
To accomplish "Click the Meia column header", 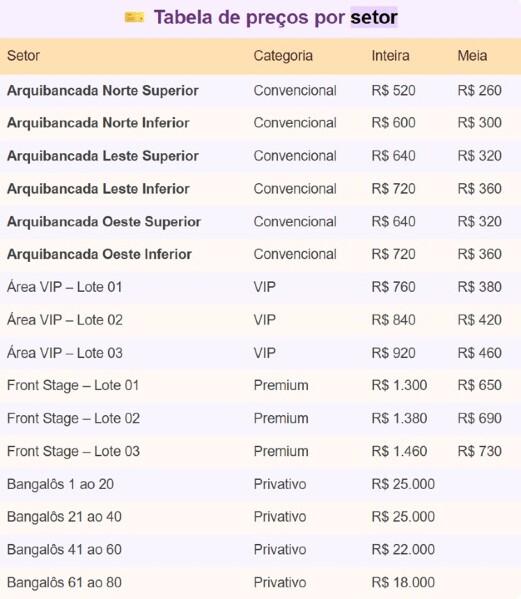I will click(472, 56).
